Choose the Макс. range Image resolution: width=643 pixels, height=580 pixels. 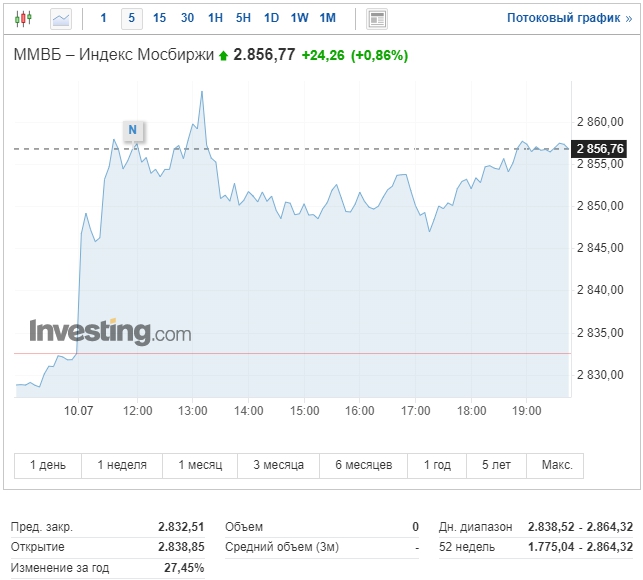point(556,465)
